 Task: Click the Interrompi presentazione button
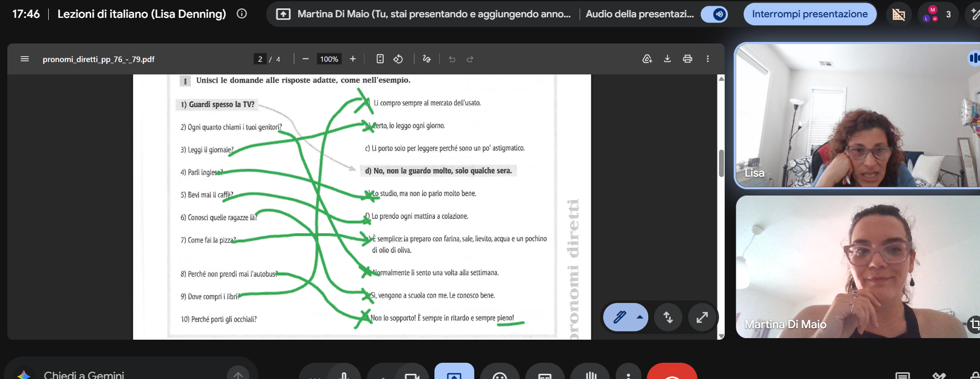810,14
